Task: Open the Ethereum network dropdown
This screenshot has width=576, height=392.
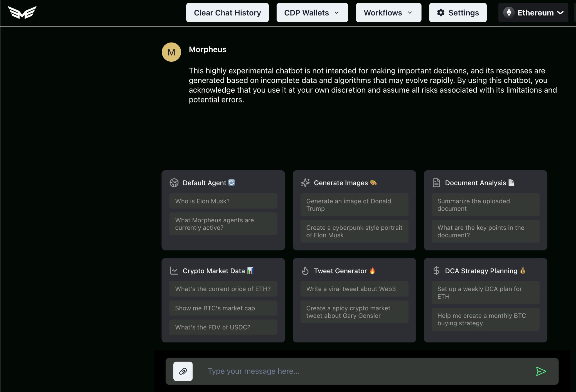Action: (534, 12)
